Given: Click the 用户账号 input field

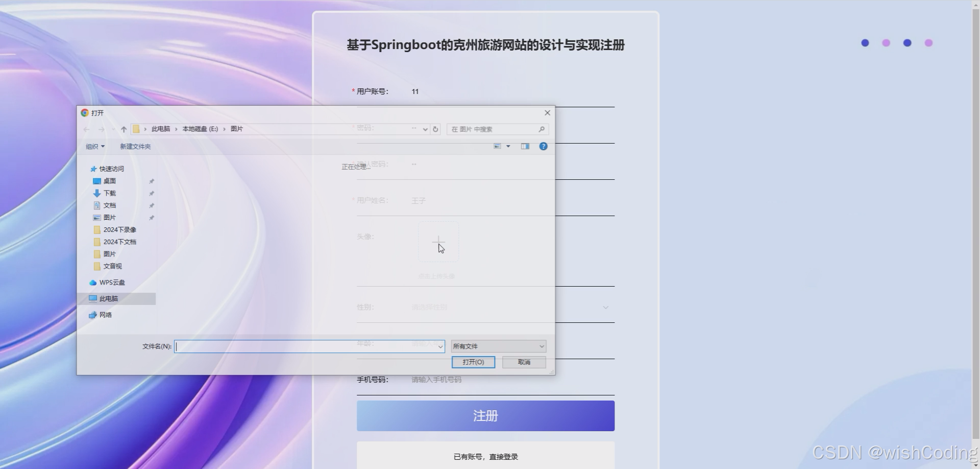Looking at the screenshot, I should click(510, 91).
